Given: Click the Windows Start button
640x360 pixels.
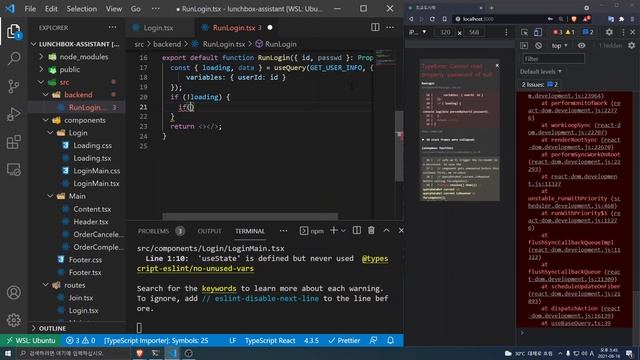Looking at the screenshot, I should coord(8,353).
